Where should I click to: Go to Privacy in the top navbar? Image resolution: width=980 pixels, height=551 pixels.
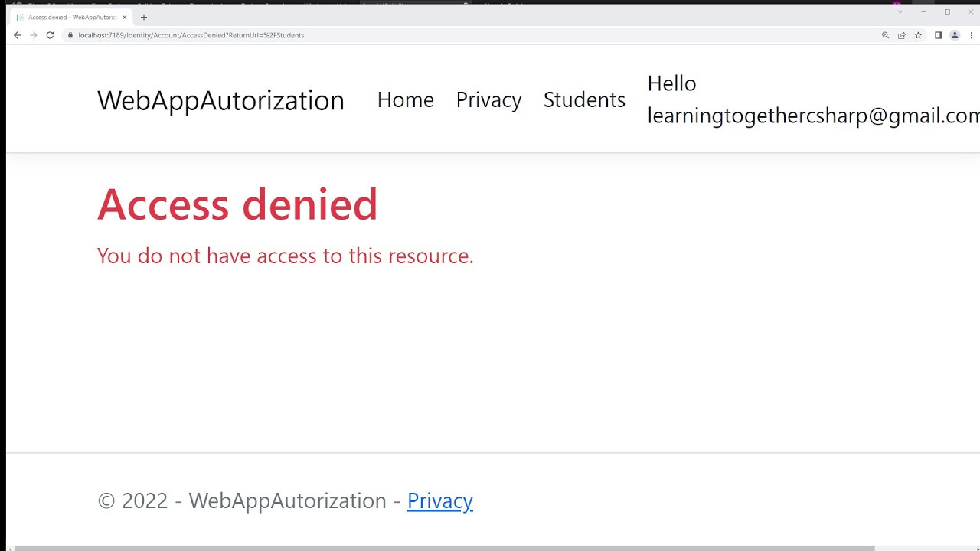(488, 99)
